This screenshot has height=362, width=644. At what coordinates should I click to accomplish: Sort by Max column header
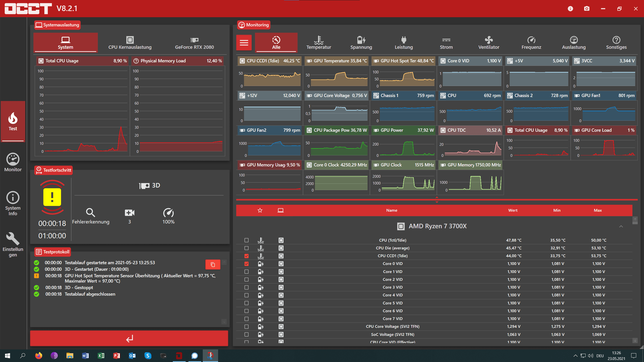pos(598,210)
